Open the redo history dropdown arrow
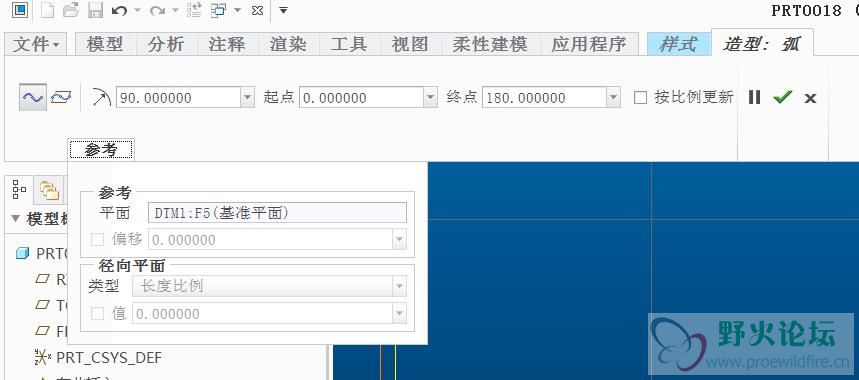 [175, 10]
